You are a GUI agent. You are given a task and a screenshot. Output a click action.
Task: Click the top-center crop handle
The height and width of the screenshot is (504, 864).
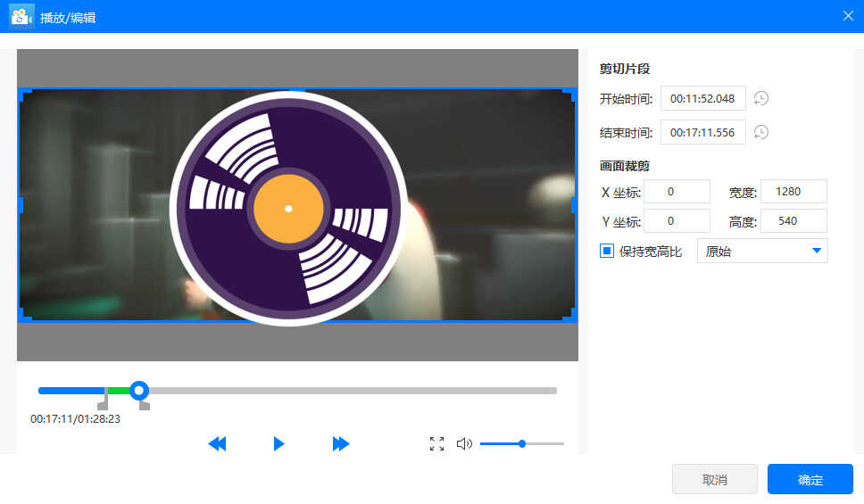pos(297,89)
